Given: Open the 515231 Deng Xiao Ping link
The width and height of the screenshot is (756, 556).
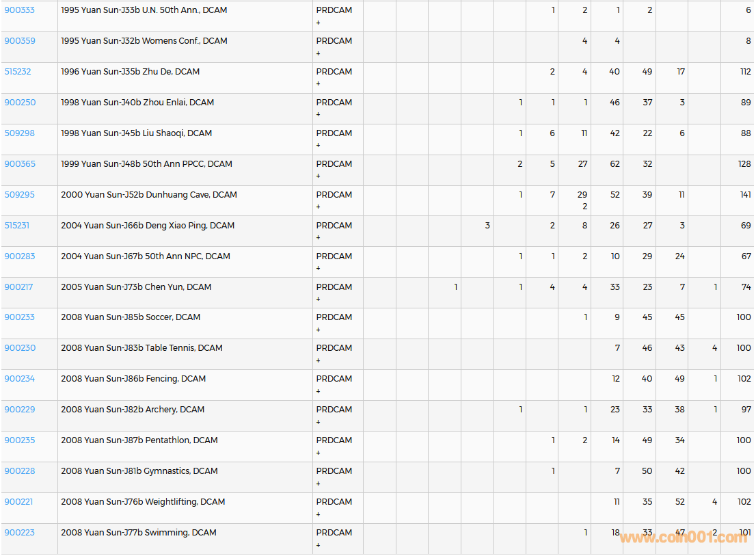Looking at the screenshot, I should [x=16, y=226].
